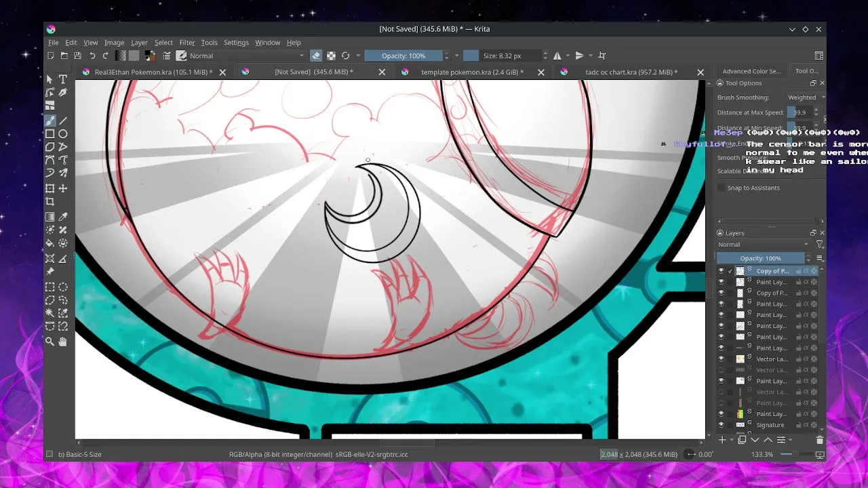Switch to template pokemon.kra document tab
Screen dimensions: 868x488
(x=472, y=72)
